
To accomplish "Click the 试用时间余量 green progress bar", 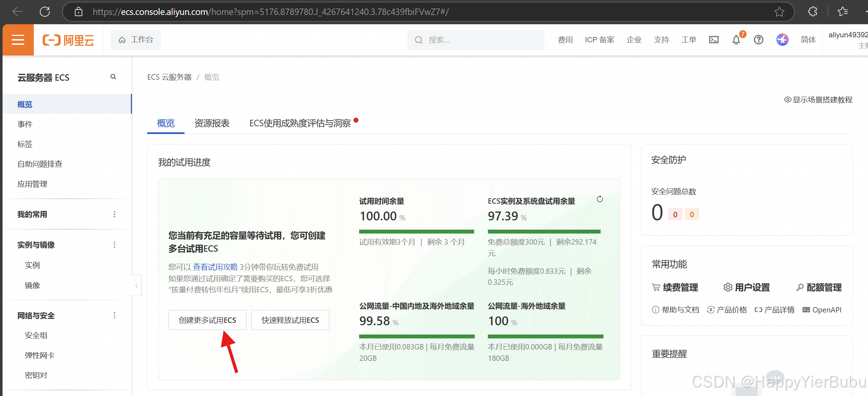I will (x=416, y=231).
